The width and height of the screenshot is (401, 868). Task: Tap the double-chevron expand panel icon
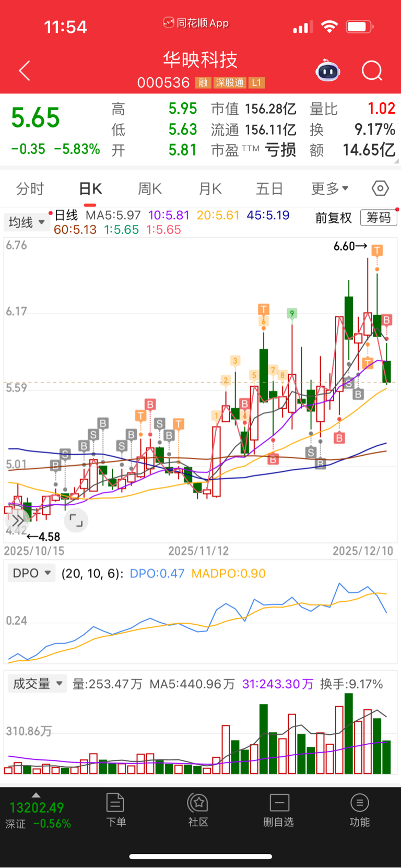[17, 520]
